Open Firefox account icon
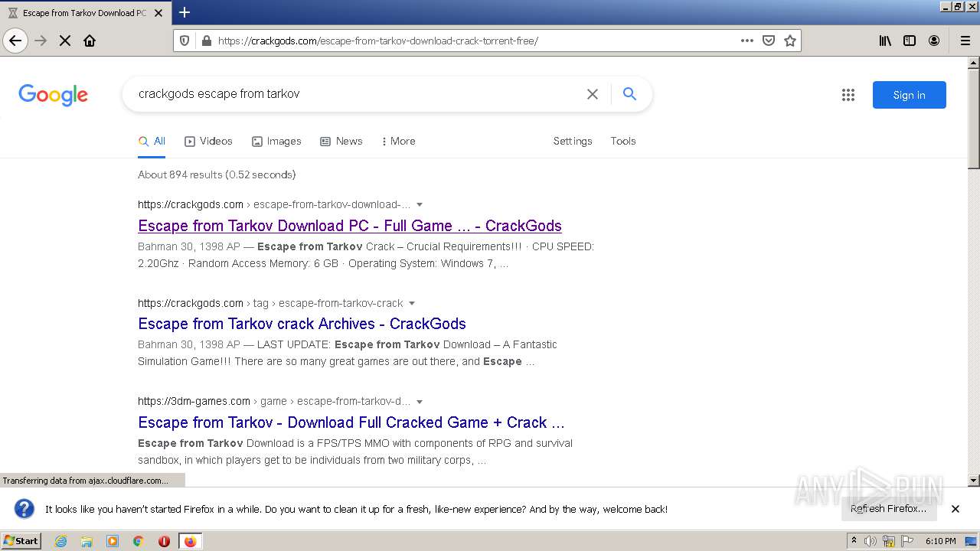 [x=934, y=41]
